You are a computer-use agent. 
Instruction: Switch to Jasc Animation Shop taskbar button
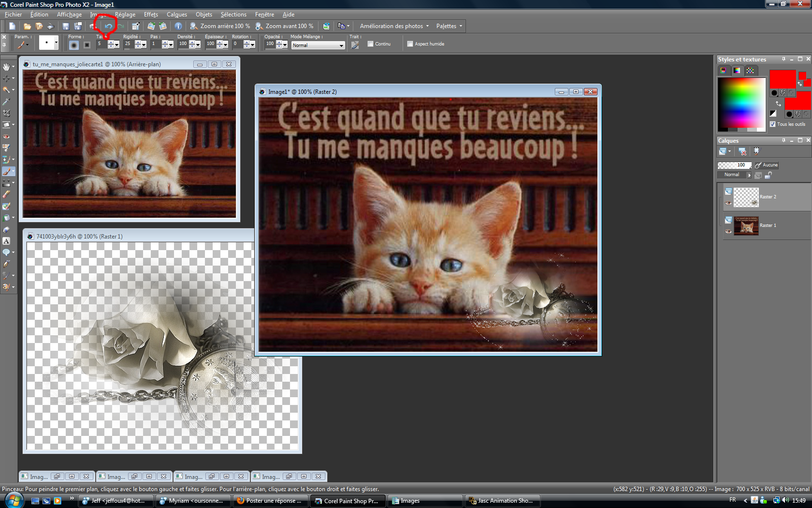click(x=502, y=501)
